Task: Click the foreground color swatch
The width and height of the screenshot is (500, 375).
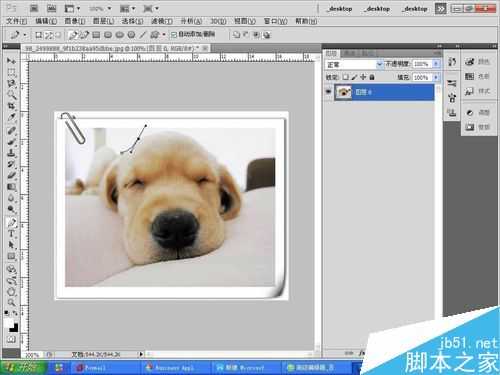Action: pos(9,323)
